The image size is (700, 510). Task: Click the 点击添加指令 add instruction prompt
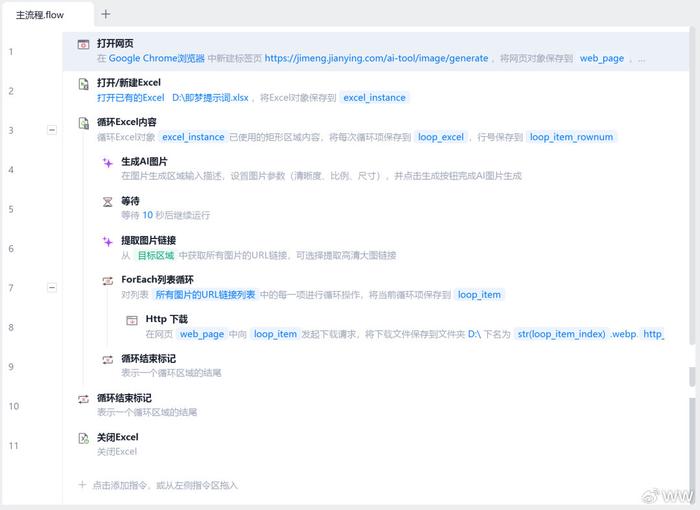pos(165,485)
